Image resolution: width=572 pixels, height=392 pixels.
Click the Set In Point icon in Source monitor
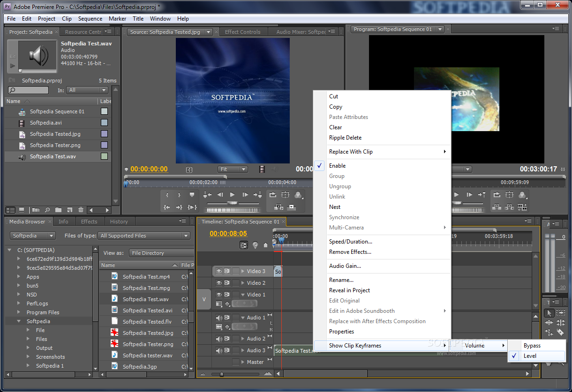coord(167,195)
